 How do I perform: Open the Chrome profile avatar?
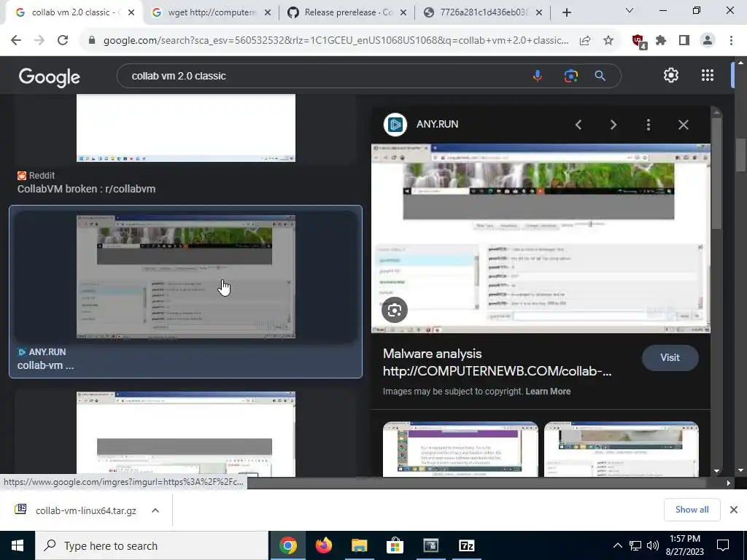[x=708, y=41]
